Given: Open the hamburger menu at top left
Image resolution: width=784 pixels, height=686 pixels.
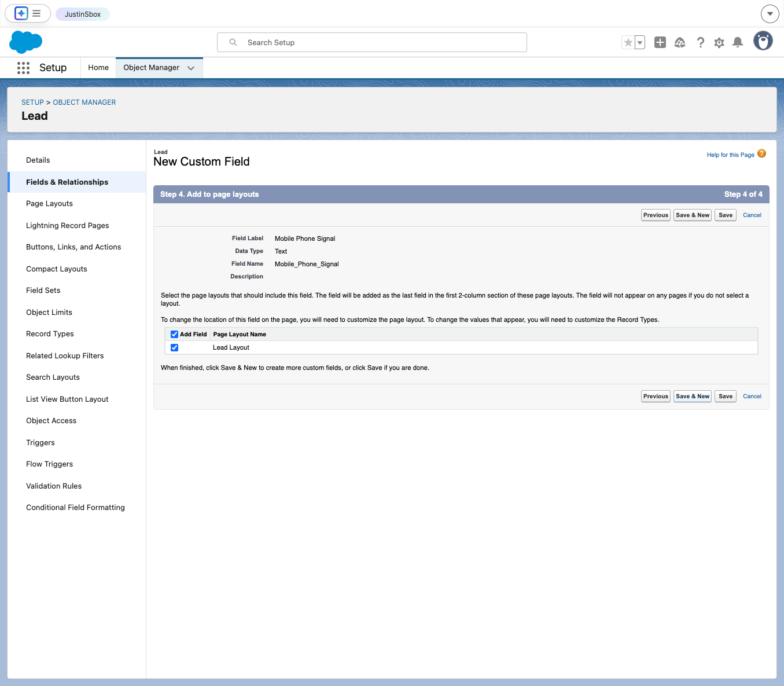Looking at the screenshot, I should coord(36,13).
